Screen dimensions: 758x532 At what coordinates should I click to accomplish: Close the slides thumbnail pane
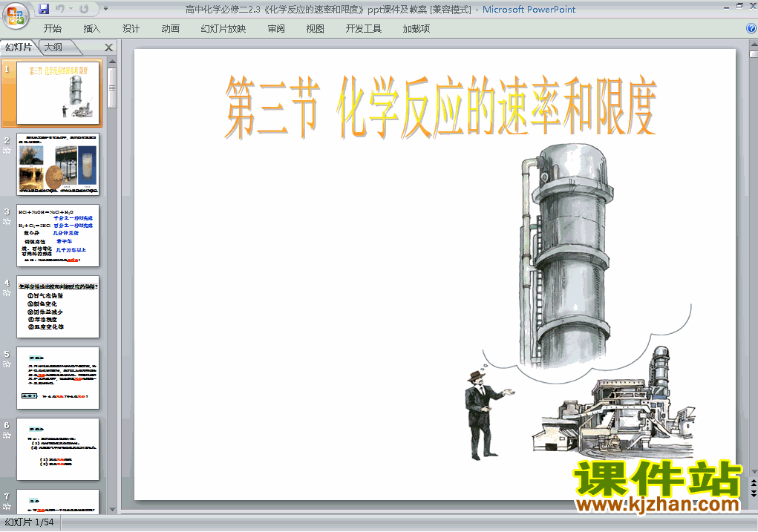pyautogui.click(x=109, y=47)
